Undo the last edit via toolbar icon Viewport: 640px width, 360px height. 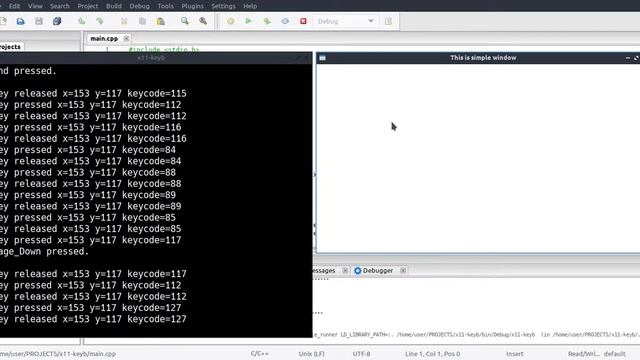tap(82, 21)
